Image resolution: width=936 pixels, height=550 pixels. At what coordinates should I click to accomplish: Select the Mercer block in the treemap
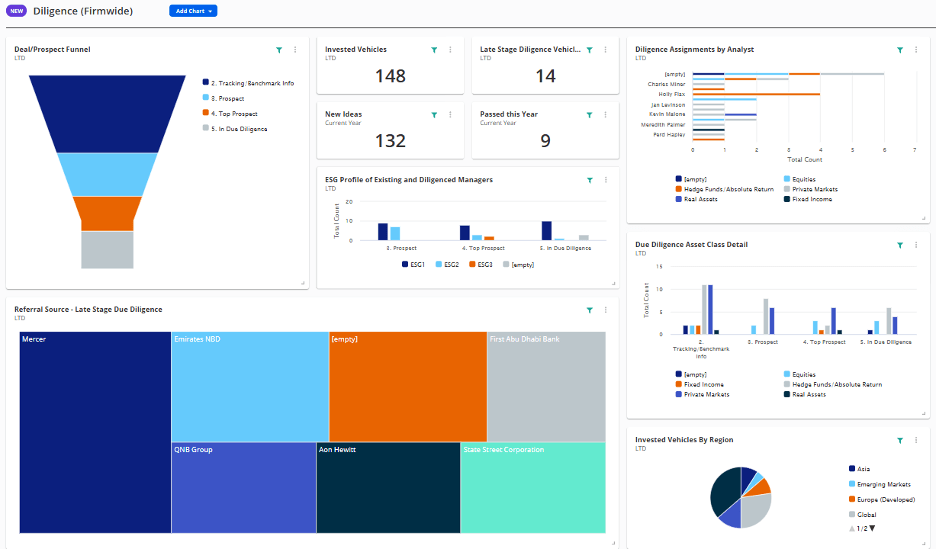[x=95, y=432]
